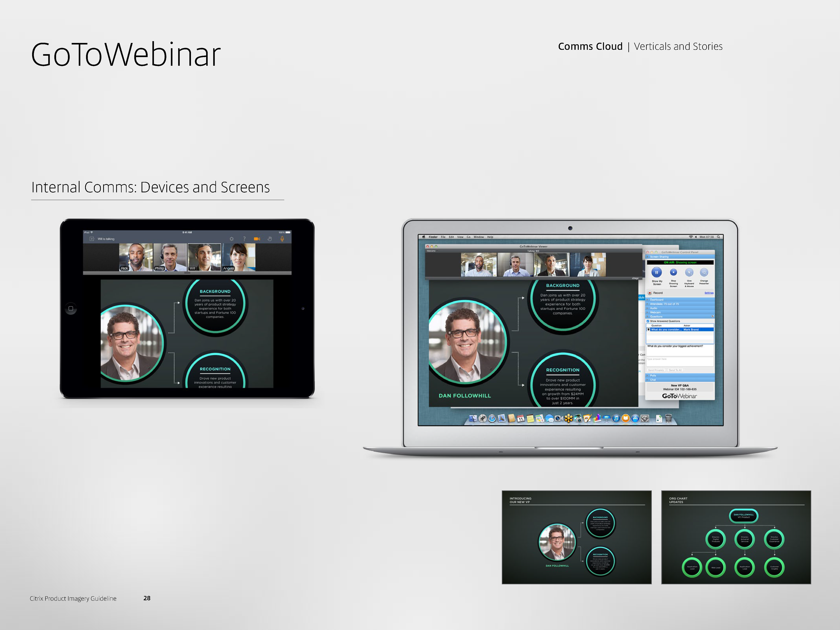The width and height of the screenshot is (840, 630).
Task: Click the Asker column header
Action: [x=687, y=325]
